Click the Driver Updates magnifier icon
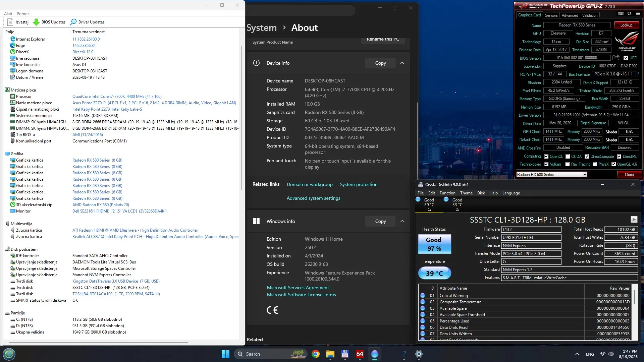This screenshot has width=644, height=362. 73,22
